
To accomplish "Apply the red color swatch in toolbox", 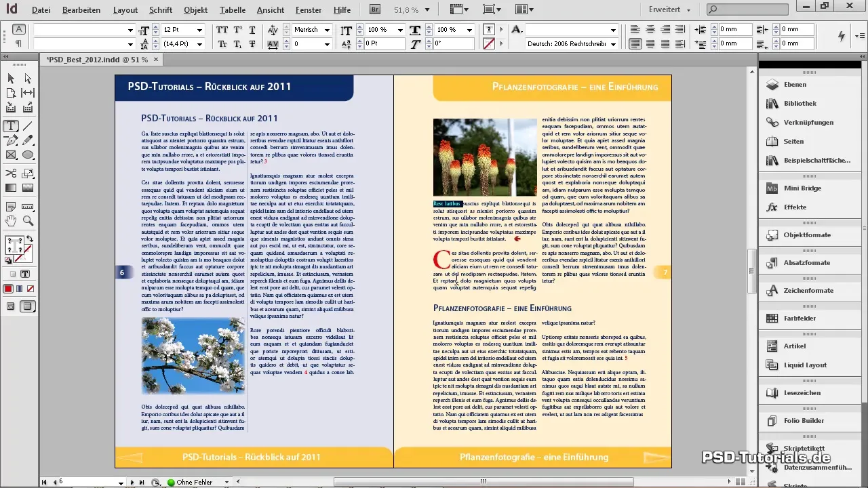I will (x=9, y=289).
